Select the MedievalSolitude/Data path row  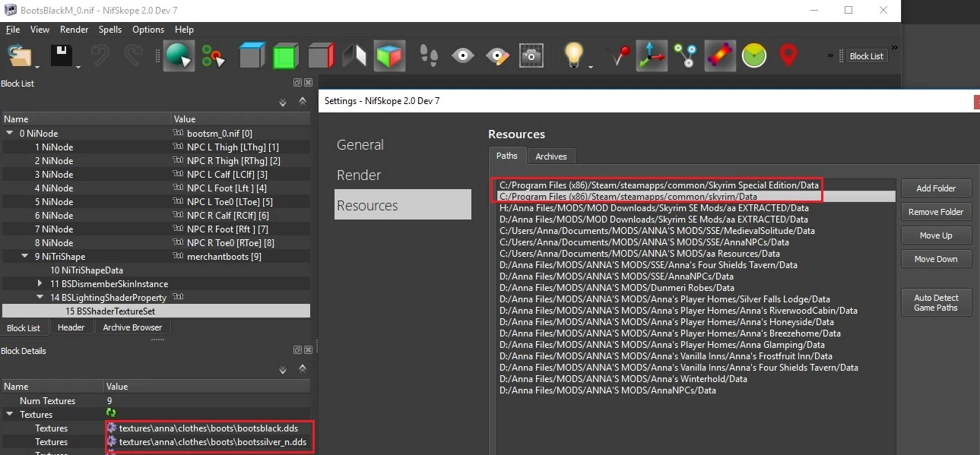pyautogui.click(x=696, y=231)
